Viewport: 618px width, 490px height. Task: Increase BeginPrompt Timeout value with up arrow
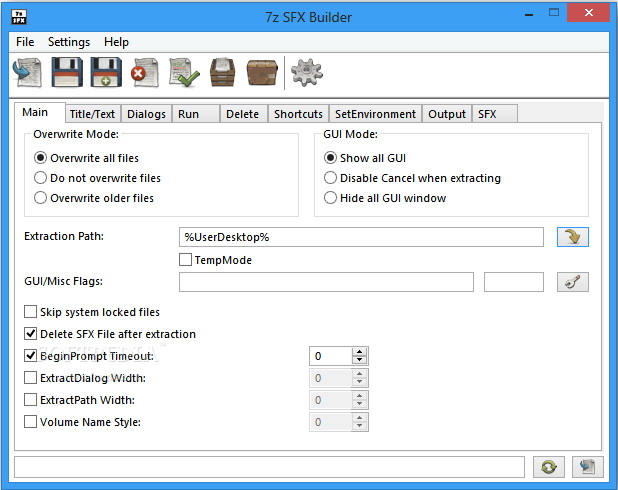tap(359, 352)
